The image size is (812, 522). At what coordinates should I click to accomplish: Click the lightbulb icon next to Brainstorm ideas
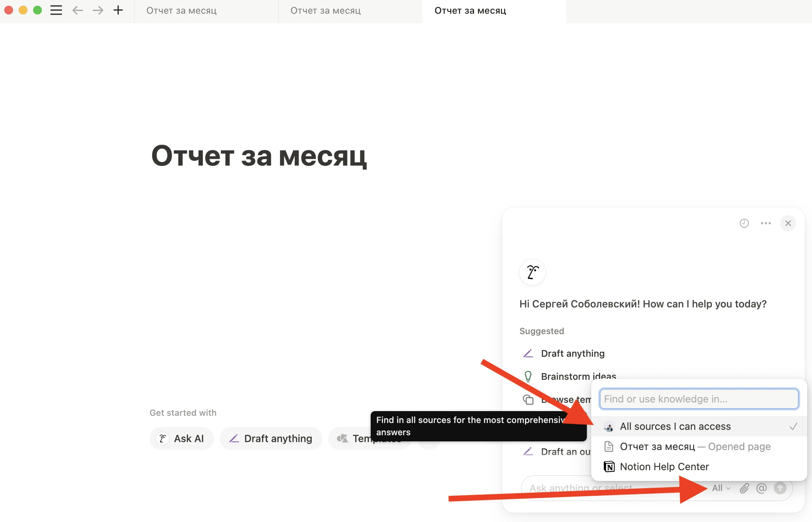click(x=528, y=377)
